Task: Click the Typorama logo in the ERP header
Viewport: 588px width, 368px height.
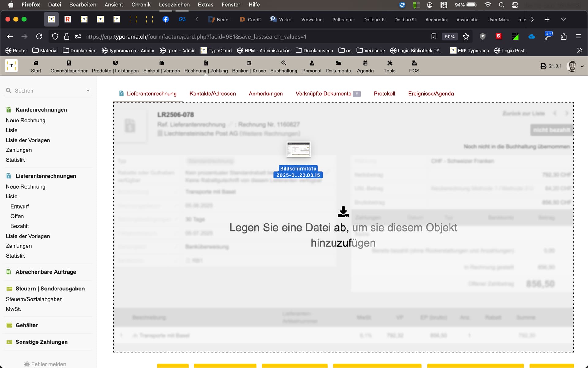Action: coord(11,66)
